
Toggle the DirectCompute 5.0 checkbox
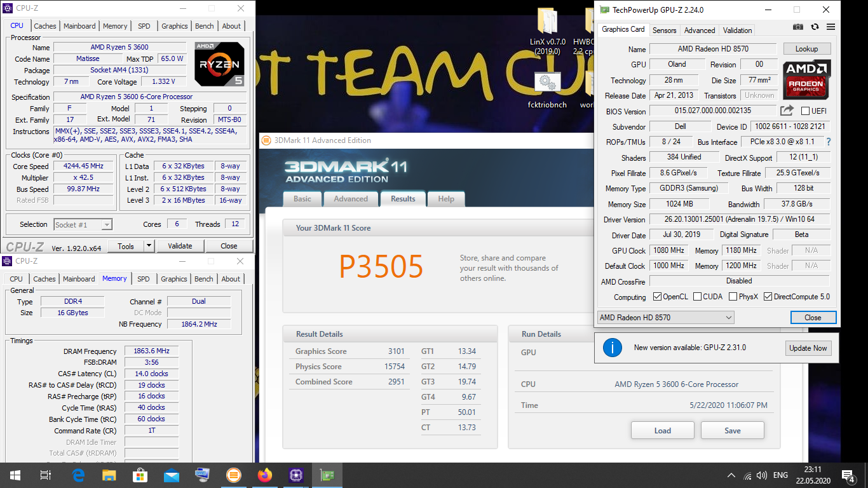[768, 297]
